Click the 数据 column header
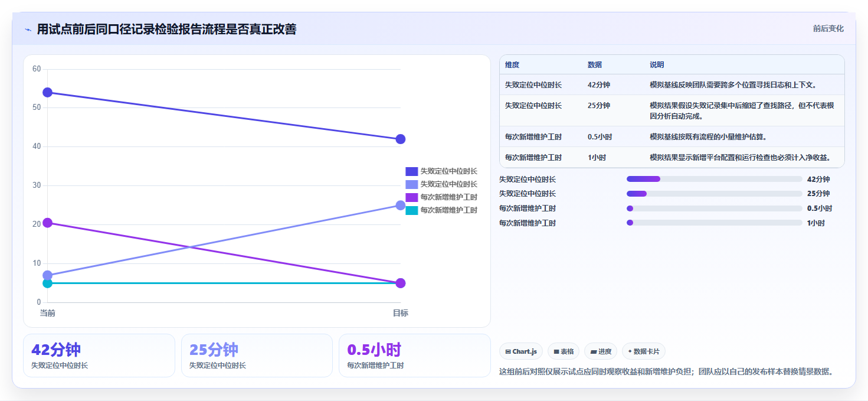The width and height of the screenshot is (868, 401). (x=595, y=65)
